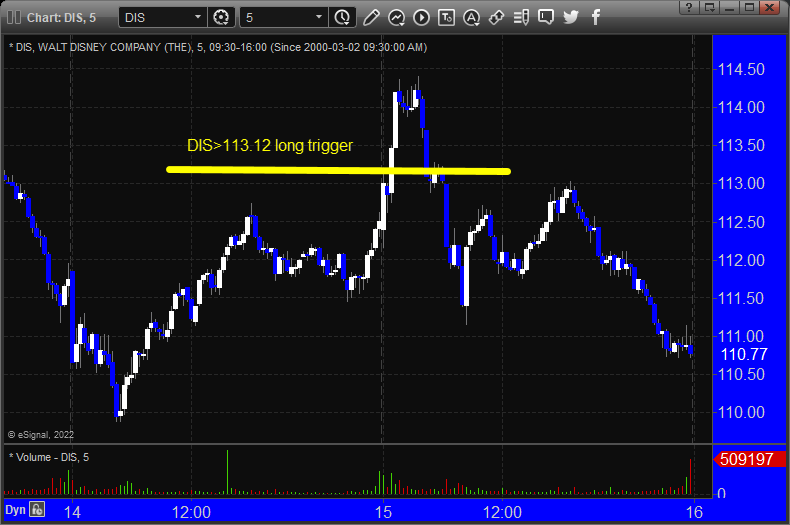The height and width of the screenshot is (525, 790).
Task: Select the pencil drawing tool
Action: click(371, 18)
